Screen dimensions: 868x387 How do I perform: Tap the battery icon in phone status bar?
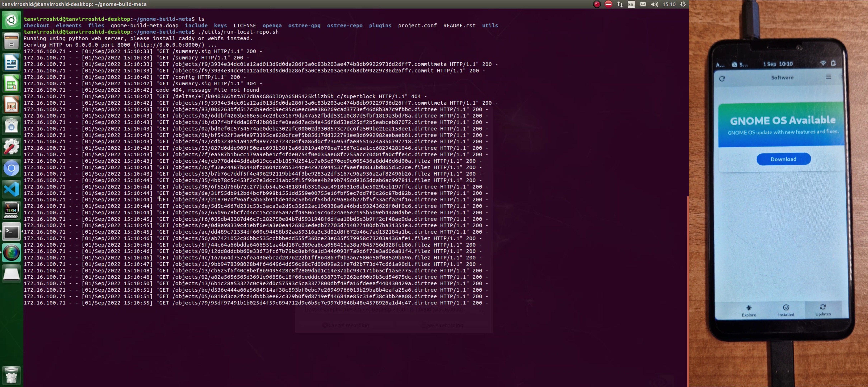coord(833,63)
